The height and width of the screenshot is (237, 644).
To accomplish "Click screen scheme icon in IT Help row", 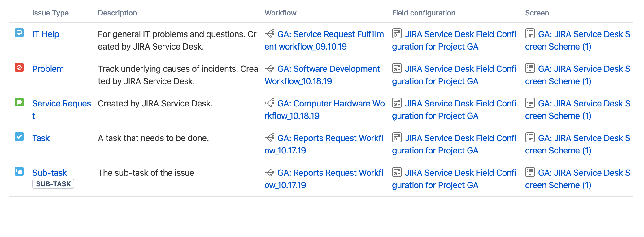I will 530,33.
